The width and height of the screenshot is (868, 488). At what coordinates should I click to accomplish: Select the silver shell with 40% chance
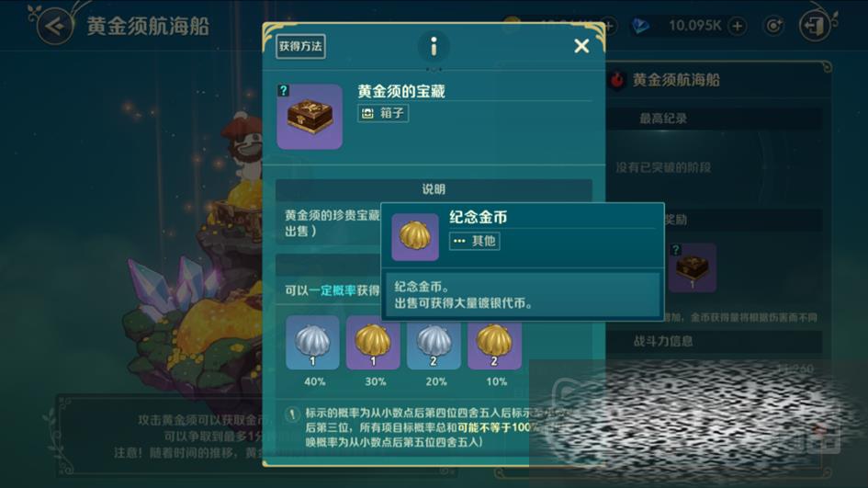(x=313, y=343)
